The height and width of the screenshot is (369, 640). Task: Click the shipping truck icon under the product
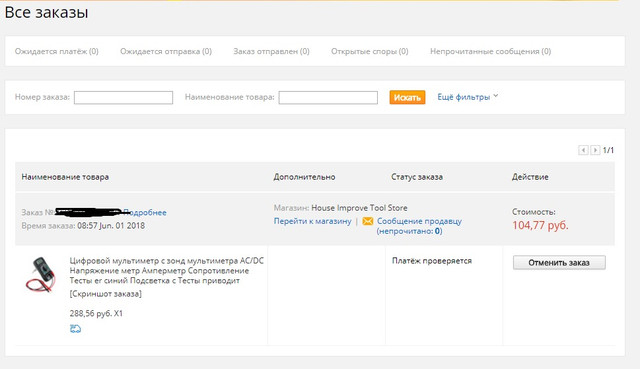[76, 329]
